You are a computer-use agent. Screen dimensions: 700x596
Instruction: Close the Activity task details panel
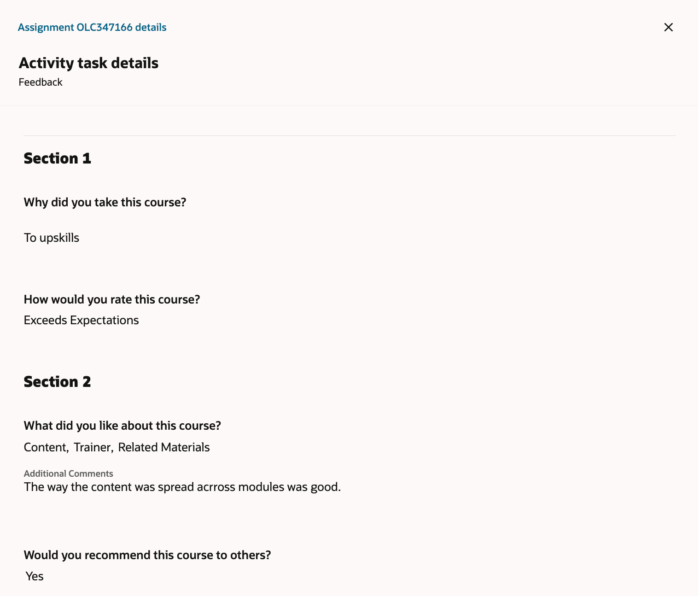tap(668, 27)
